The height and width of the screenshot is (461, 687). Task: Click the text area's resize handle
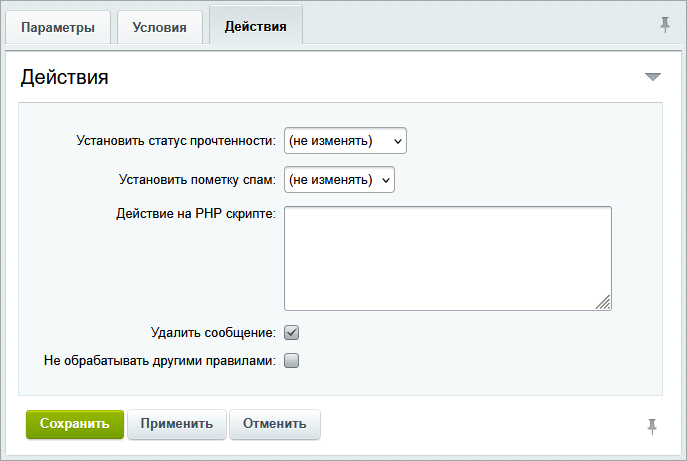[604, 303]
